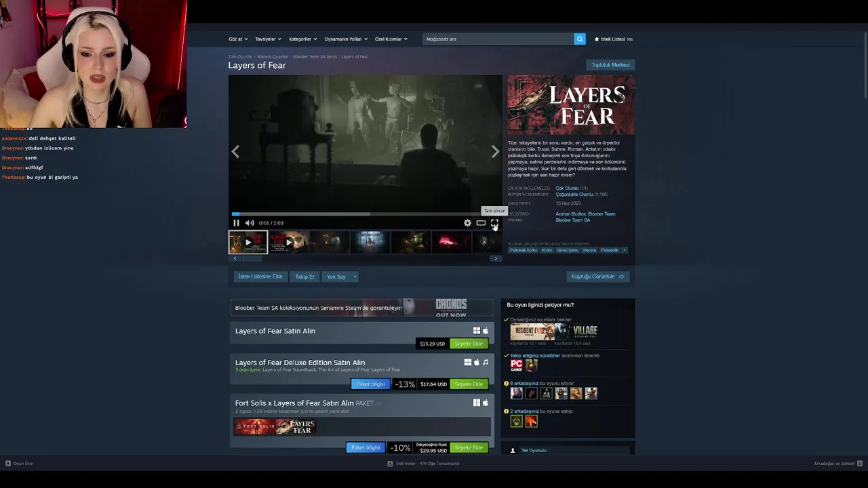Click Kuyruğu Görüntüle button
This screenshot has width=868, height=488.
[597, 277]
